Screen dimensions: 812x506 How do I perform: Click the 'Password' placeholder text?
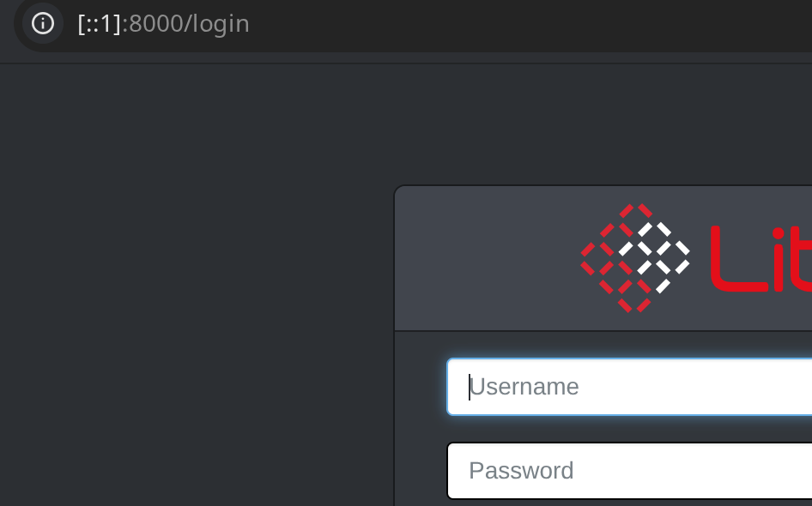tap(521, 471)
